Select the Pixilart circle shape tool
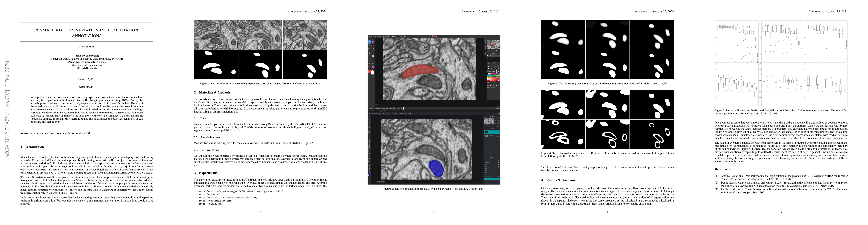 (373, 49)
